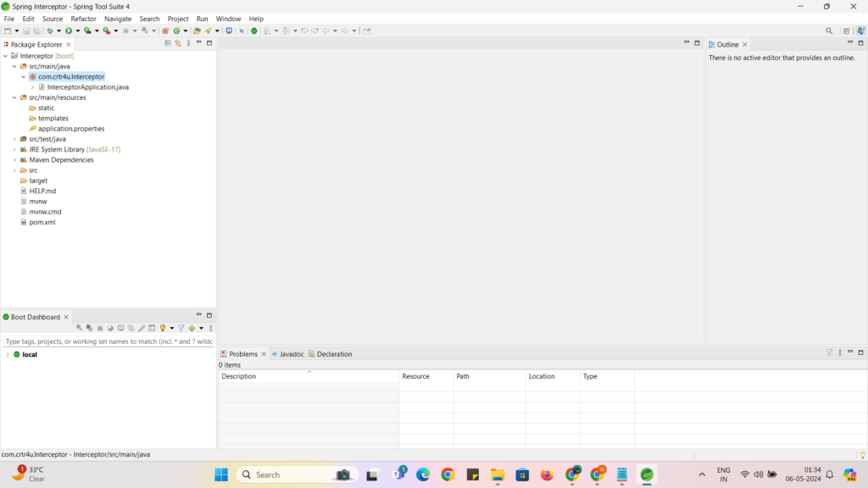Open Package Explorer view menu
868x488 pixels.
(x=189, y=43)
